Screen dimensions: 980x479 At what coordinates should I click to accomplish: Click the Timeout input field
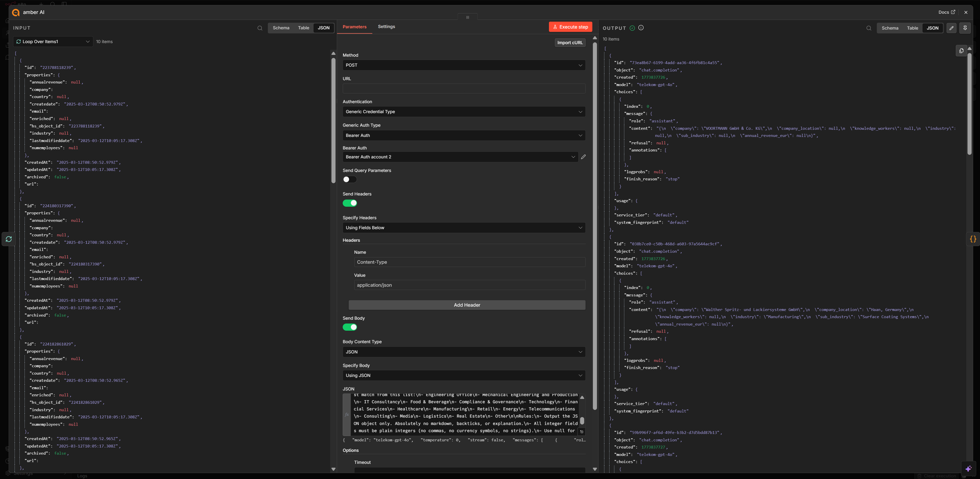pos(469,470)
